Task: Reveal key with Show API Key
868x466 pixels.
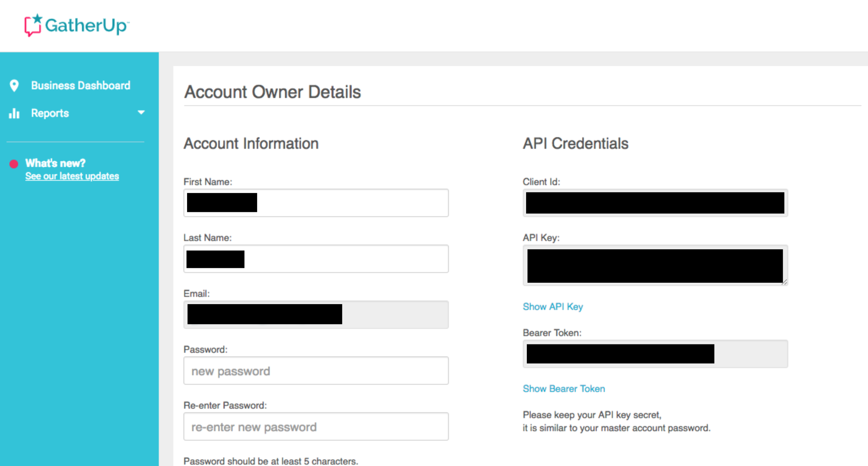Action: (x=553, y=307)
